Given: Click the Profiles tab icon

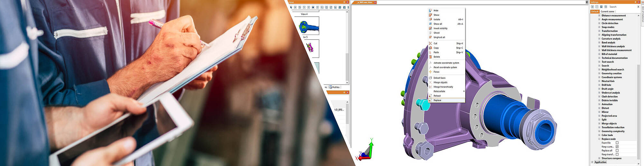Looking at the screenshot, I should click(330, 87).
